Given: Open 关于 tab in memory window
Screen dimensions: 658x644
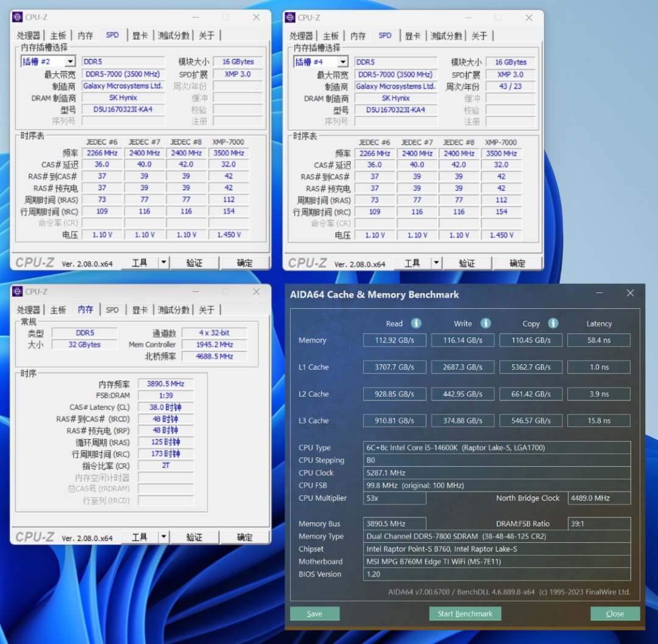Looking at the screenshot, I should point(206,310).
